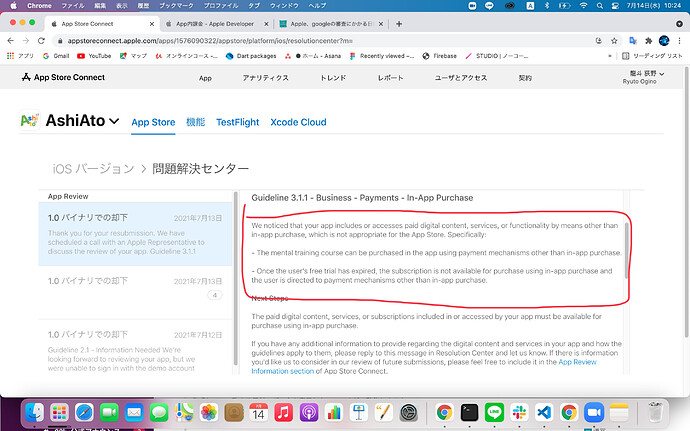Click the AshiAto app icon thumbnail

pos(29,120)
